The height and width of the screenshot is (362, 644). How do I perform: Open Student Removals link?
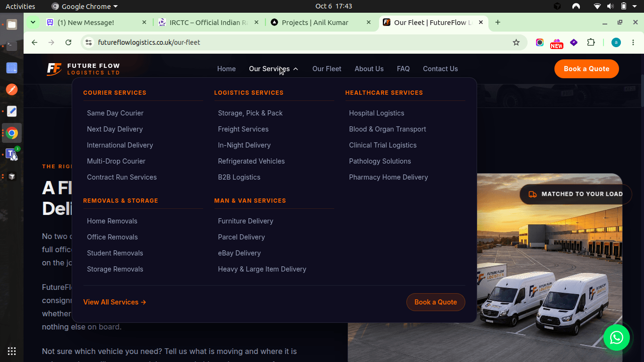pyautogui.click(x=115, y=253)
